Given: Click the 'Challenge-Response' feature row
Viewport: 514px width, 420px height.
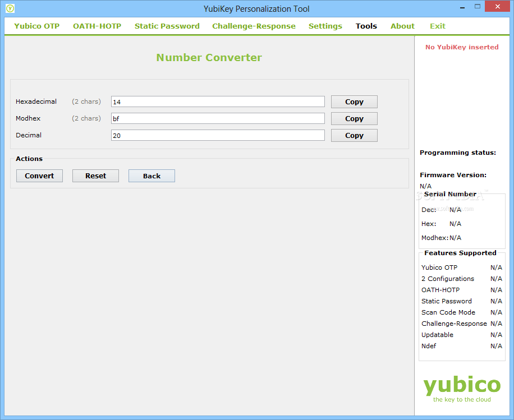Looking at the screenshot, I should [462, 324].
